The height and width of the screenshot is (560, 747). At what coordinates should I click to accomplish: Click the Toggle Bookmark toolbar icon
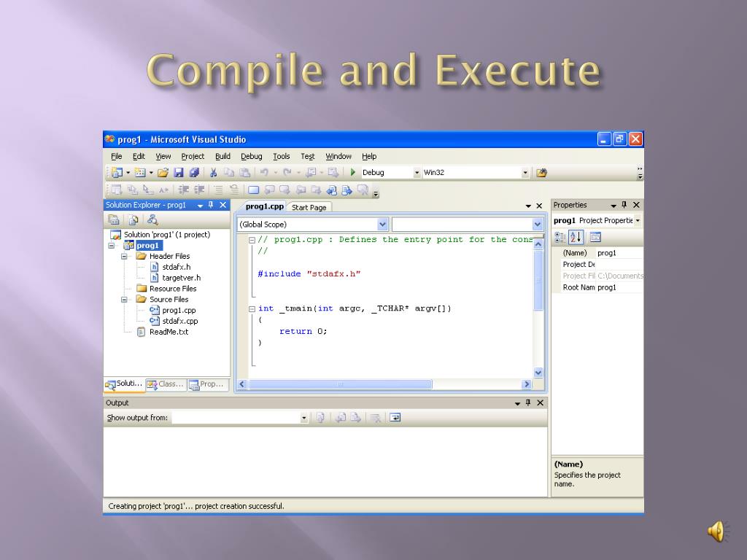pyautogui.click(x=253, y=190)
